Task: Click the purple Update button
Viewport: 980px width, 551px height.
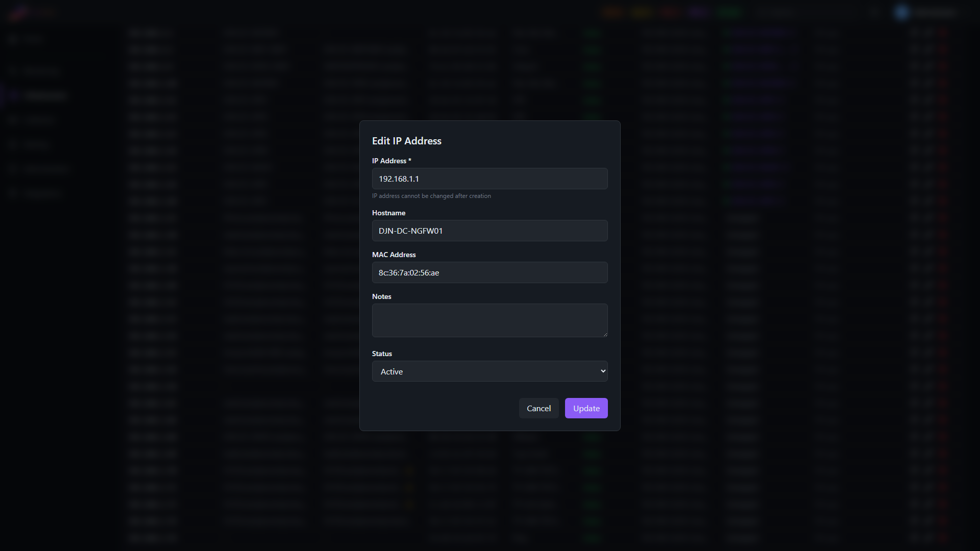Action: tap(586, 408)
